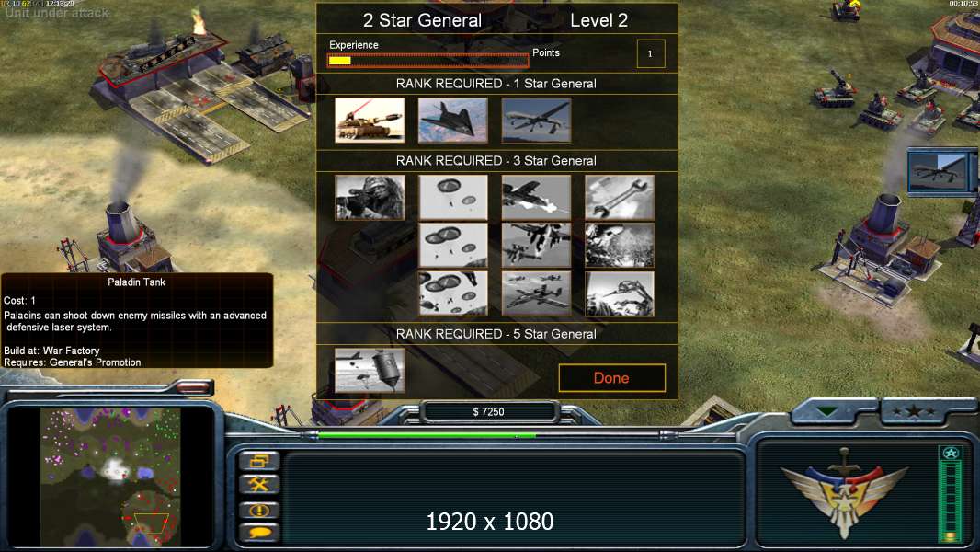
Task: Click the experience progress bar
Action: click(428, 61)
